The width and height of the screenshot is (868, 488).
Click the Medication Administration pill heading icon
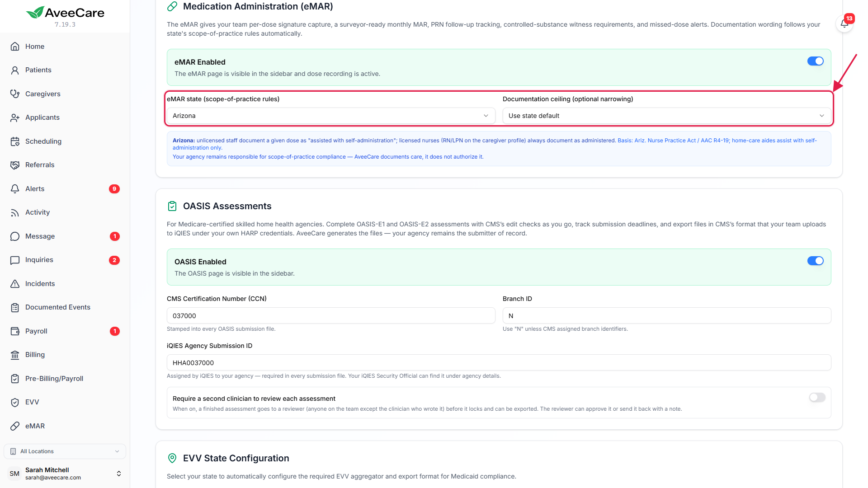click(x=172, y=6)
